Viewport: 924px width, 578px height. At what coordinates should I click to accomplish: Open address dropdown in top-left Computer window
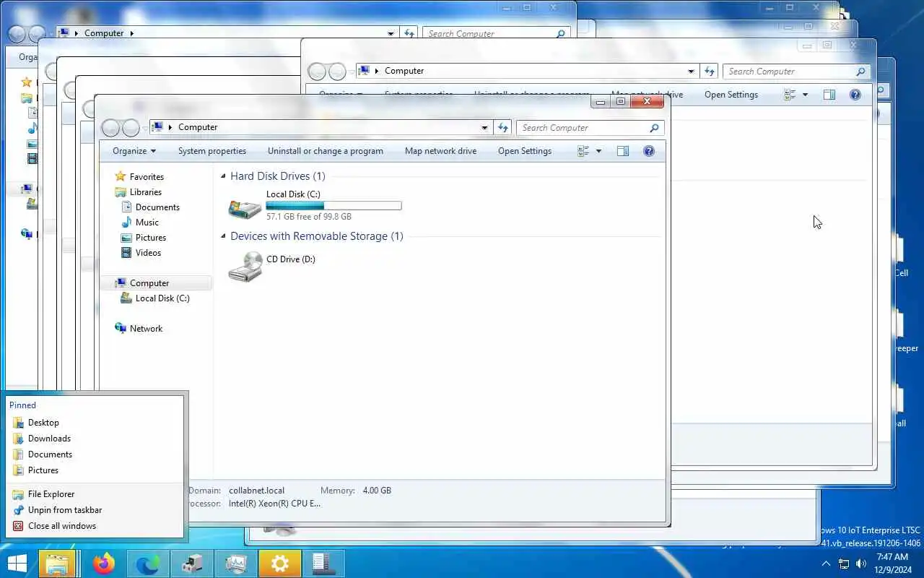pos(391,34)
